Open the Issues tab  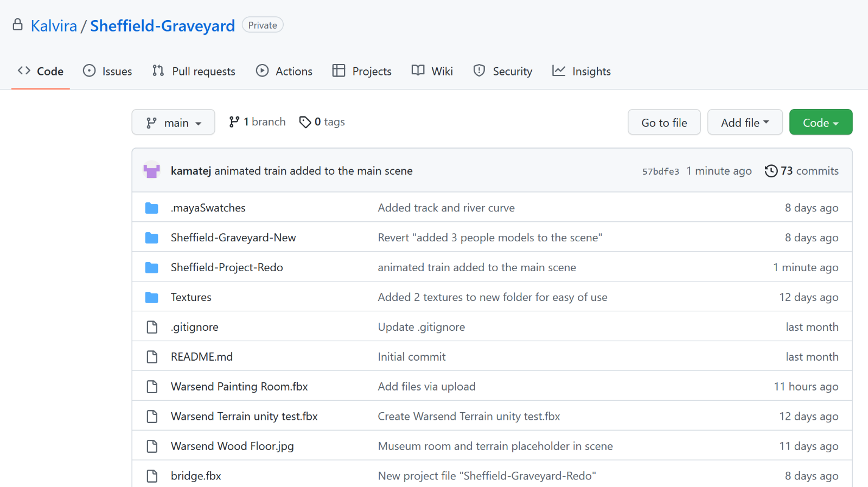pos(107,71)
